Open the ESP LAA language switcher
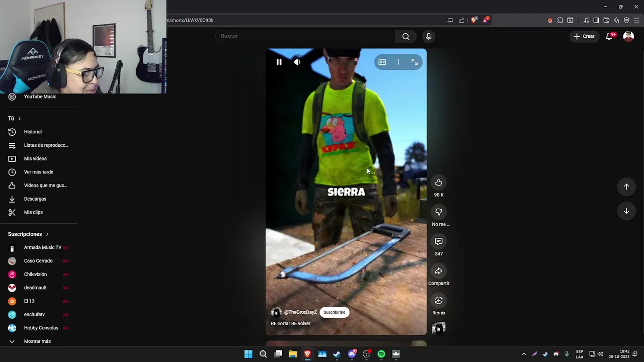The image size is (644, 362). pyautogui.click(x=580, y=354)
